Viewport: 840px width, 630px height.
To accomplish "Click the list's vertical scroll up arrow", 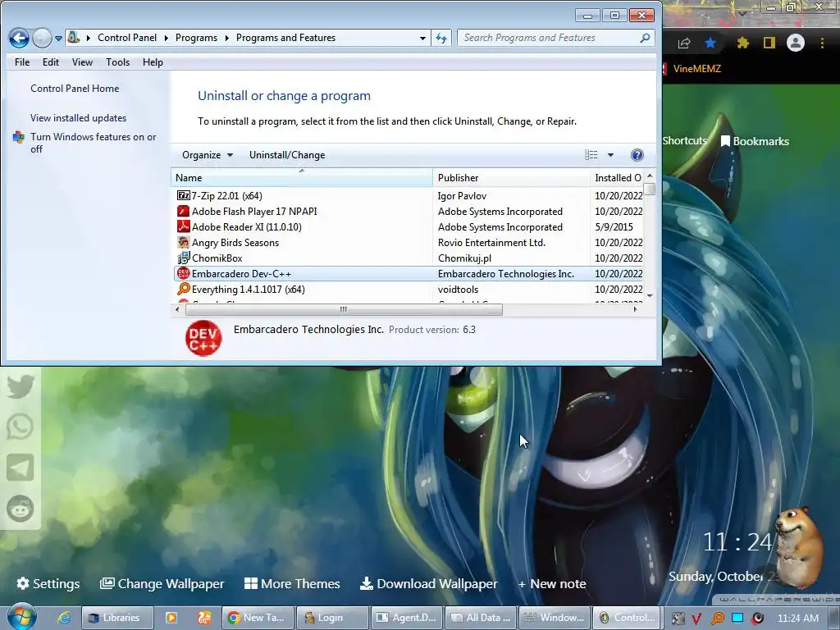I will pyautogui.click(x=650, y=176).
